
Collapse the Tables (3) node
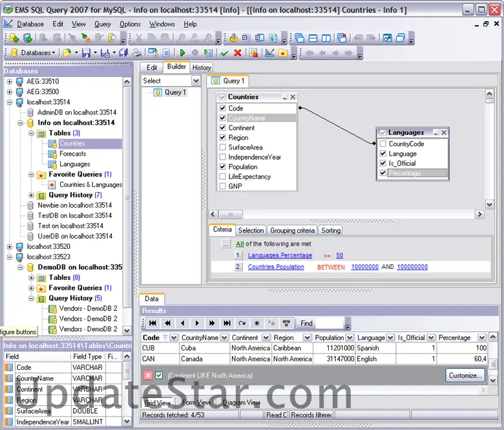click(31, 133)
